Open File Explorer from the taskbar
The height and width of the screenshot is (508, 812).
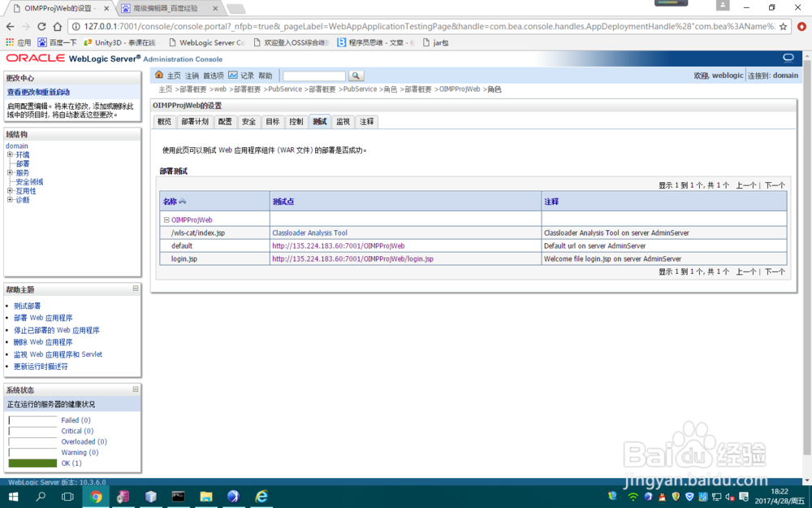tap(206, 497)
